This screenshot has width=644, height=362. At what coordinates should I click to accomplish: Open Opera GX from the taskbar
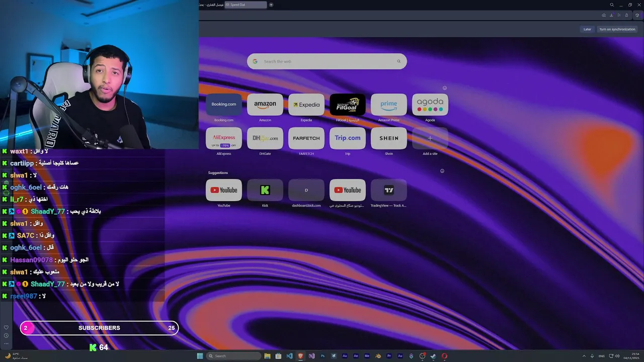click(x=445, y=356)
